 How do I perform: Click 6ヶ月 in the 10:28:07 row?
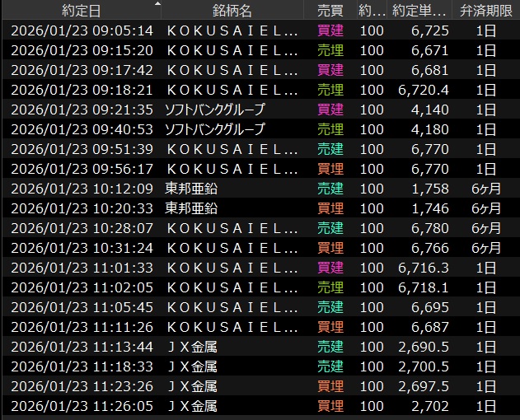click(x=486, y=228)
